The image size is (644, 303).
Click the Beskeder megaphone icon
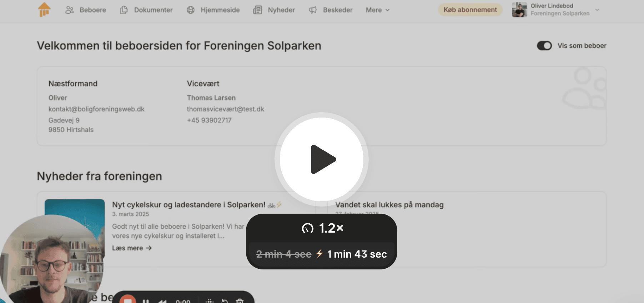(313, 10)
